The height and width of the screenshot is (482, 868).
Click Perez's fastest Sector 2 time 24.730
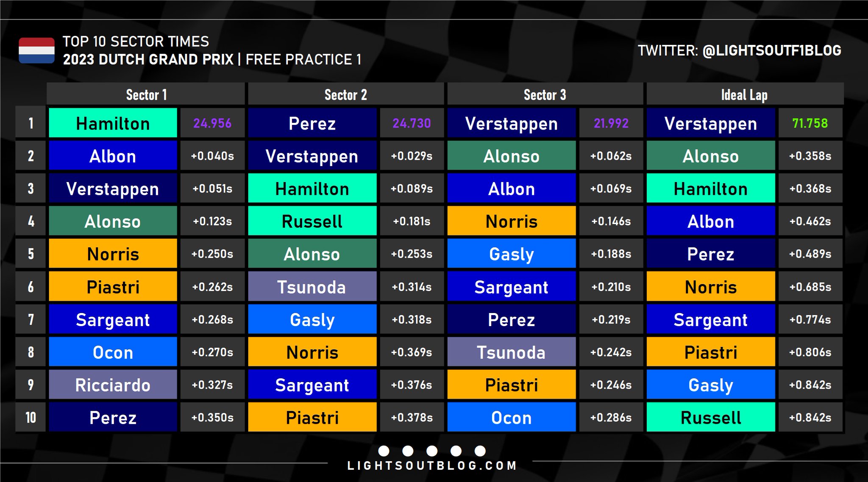pyautogui.click(x=412, y=123)
